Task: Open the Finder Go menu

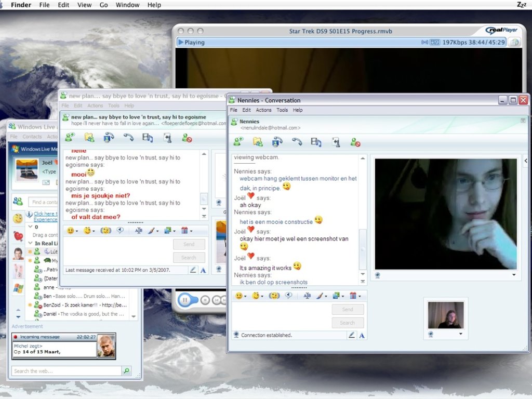Action: coord(103,5)
